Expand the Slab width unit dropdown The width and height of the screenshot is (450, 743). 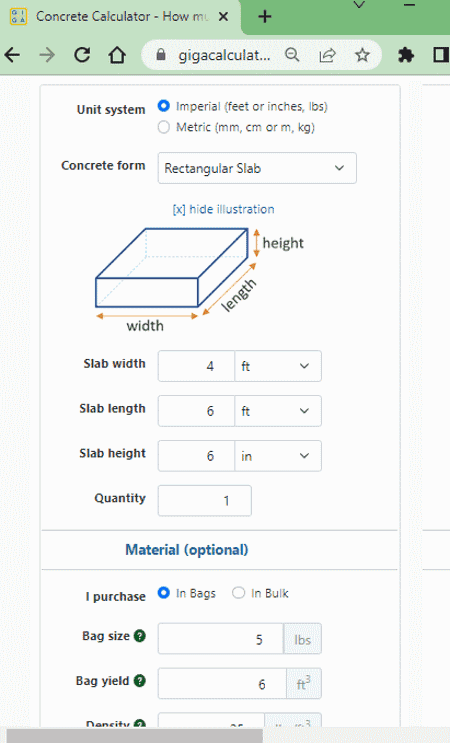(278, 366)
